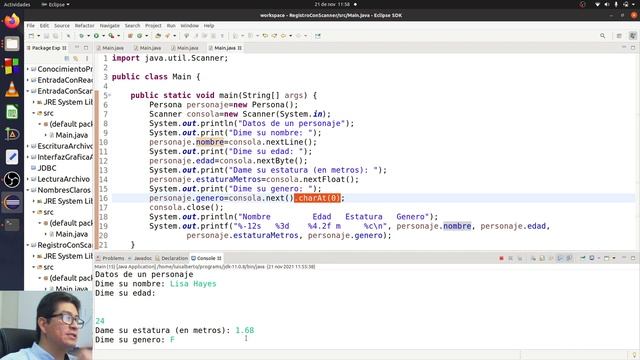Collapse the NombresClaros project node

click(28, 190)
